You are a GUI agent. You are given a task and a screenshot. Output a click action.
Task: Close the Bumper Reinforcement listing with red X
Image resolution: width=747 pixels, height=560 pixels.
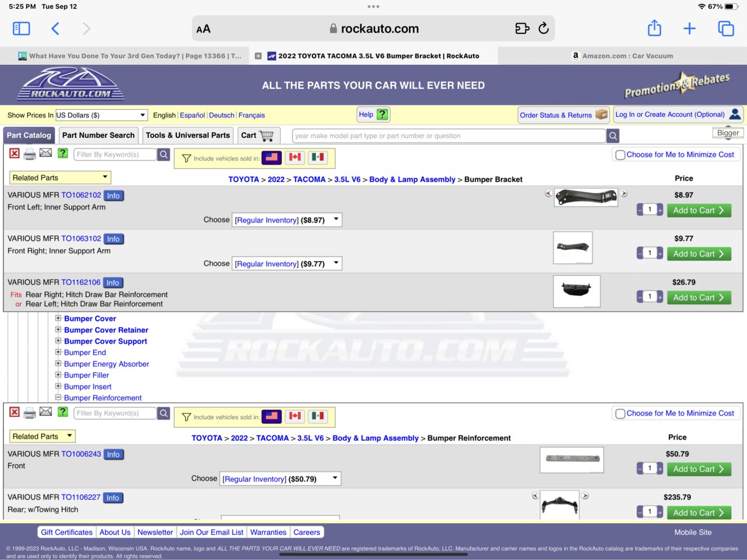[15, 412]
